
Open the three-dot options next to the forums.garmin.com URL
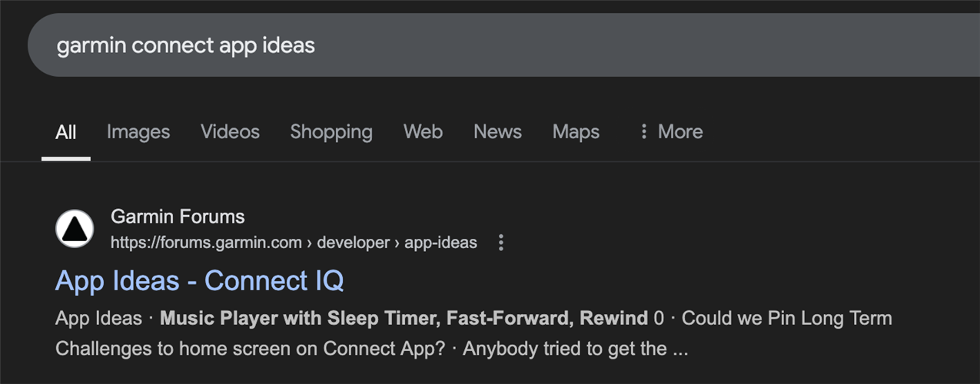click(x=501, y=243)
